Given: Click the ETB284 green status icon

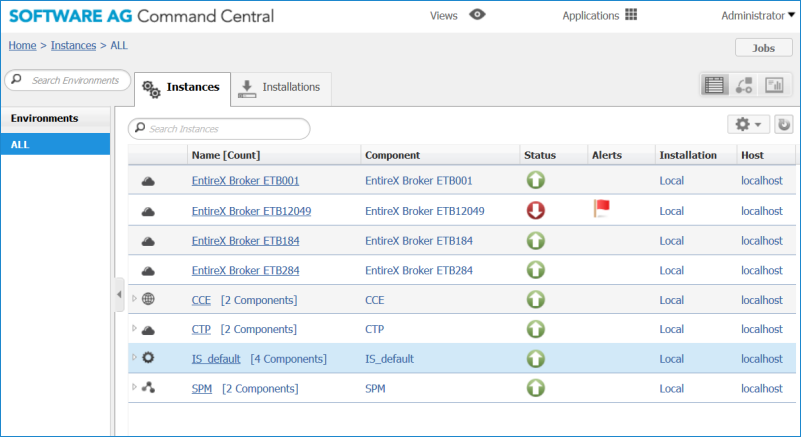Looking at the screenshot, I should pos(536,270).
